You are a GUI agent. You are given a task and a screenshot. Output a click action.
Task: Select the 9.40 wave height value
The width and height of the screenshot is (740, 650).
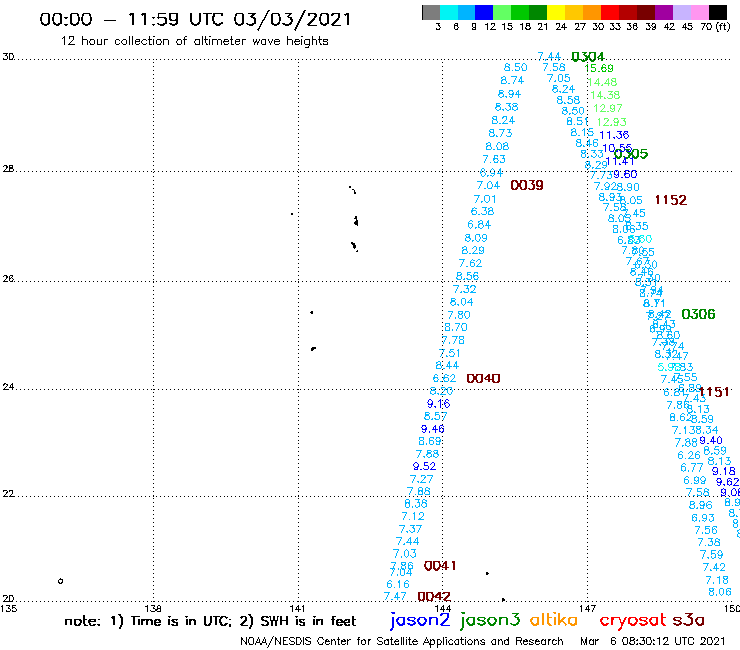pos(711,440)
